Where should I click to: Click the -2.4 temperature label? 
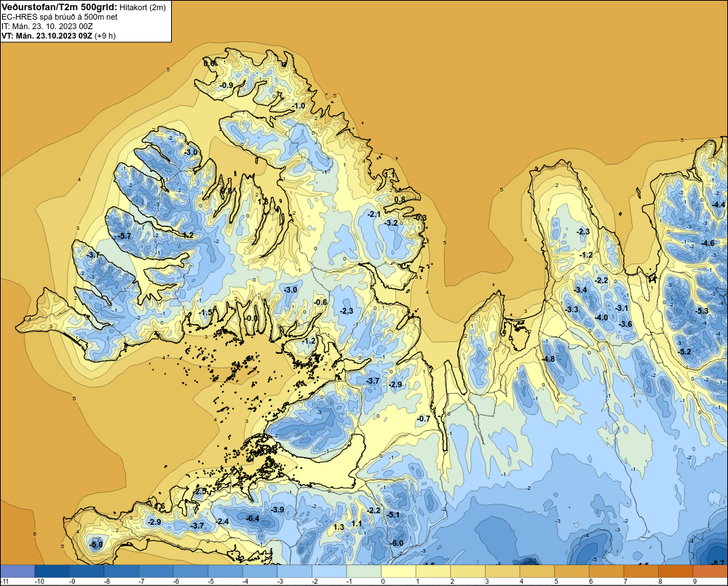tap(222, 521)
